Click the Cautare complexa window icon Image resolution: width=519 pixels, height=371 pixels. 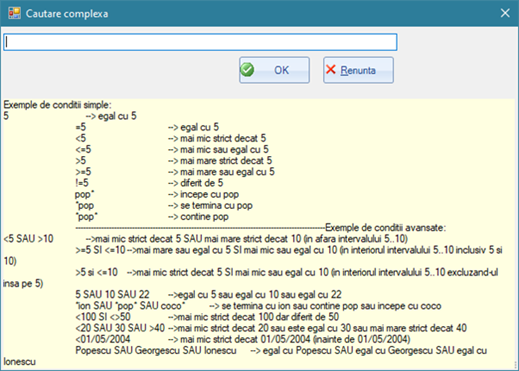14,13
